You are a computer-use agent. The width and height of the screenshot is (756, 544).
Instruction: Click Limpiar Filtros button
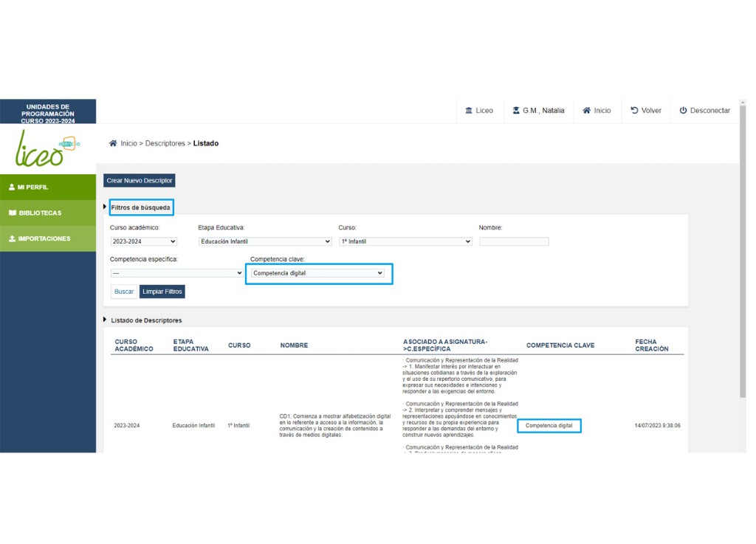tap(162, 292)
